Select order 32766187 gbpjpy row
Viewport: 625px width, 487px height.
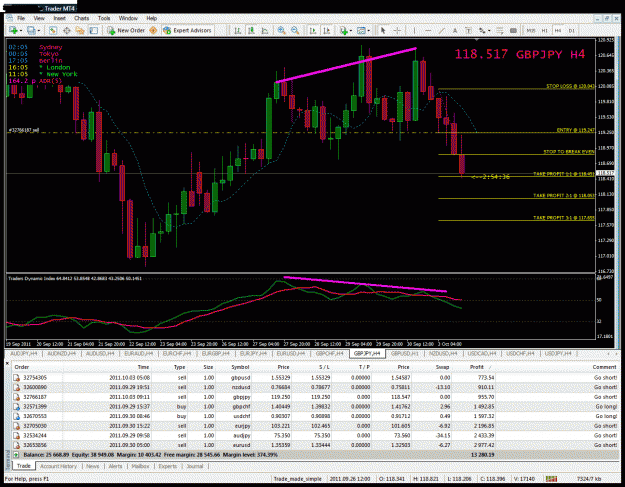(315, 397)
